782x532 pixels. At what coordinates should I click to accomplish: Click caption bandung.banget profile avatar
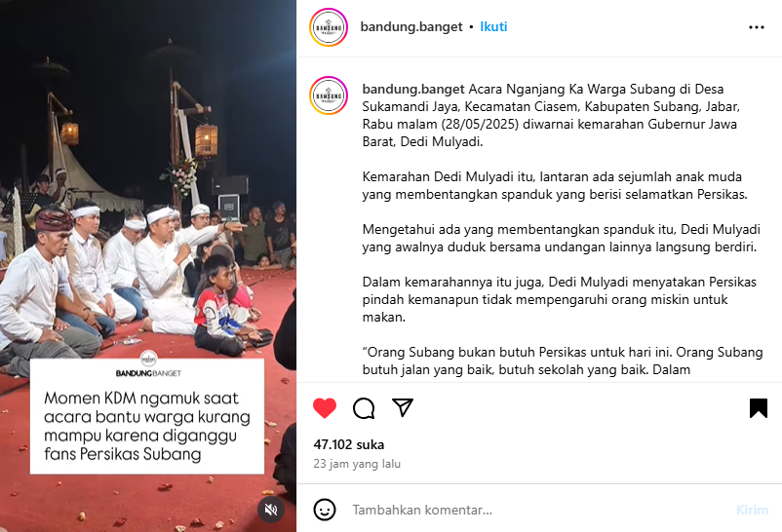pos(329,95)
